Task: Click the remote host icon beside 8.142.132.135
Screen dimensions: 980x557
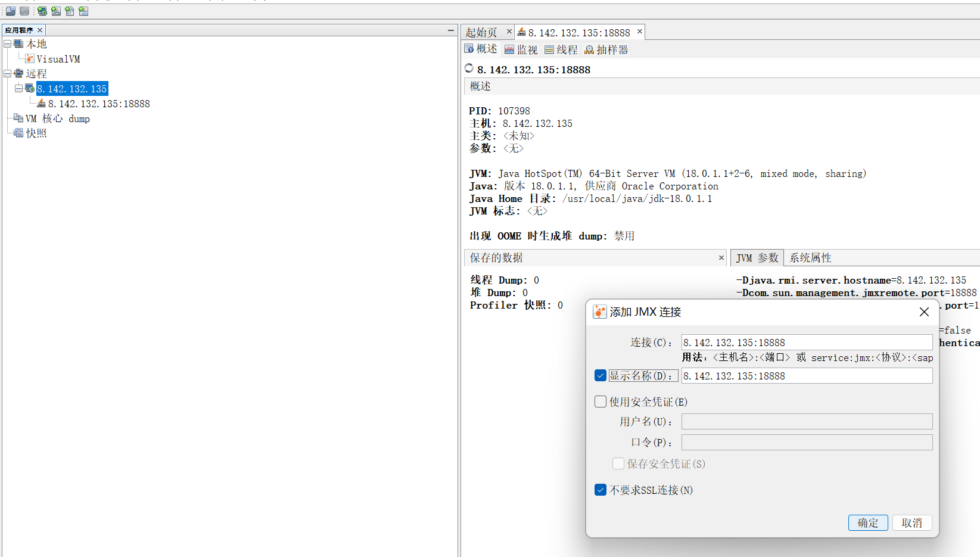Action: [x=30, y=88]
